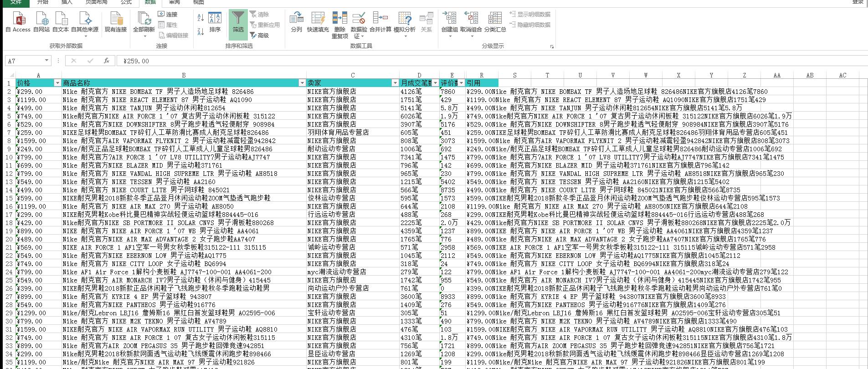Select the 7341笔 monthly sales cell

tap(419, 157)
